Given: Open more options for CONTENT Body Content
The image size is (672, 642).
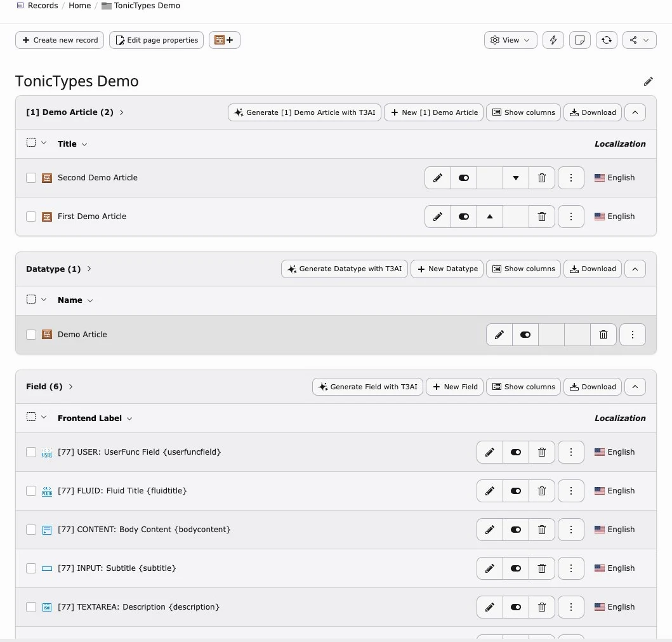Looking at the screenshot, I should pos(571,530).
